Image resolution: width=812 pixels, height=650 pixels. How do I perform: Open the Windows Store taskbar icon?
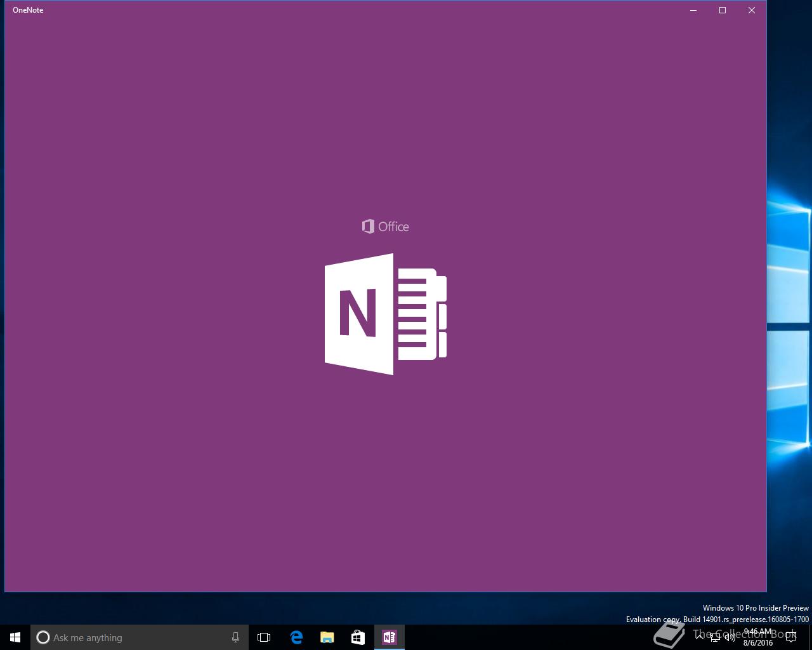pos(358,637)
